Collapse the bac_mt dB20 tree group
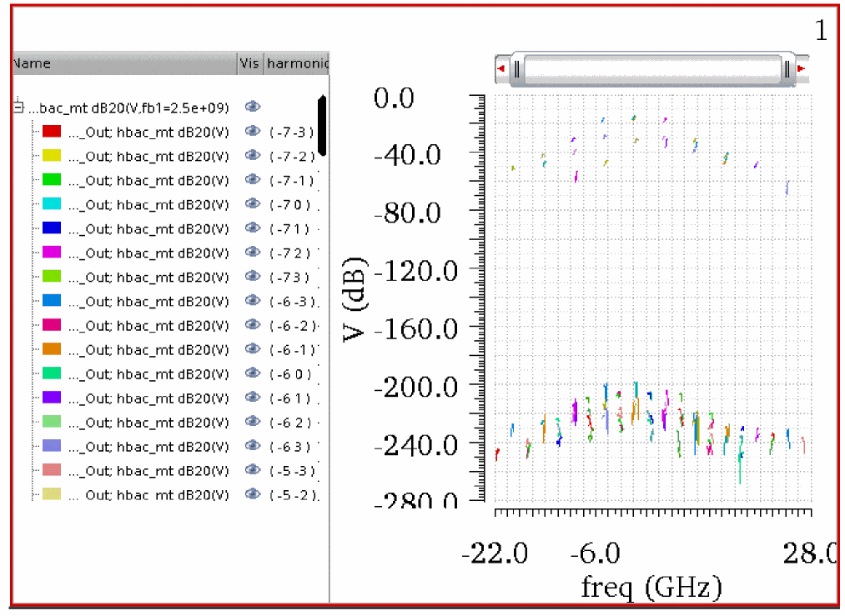845x616 pixels. (18, 108)
